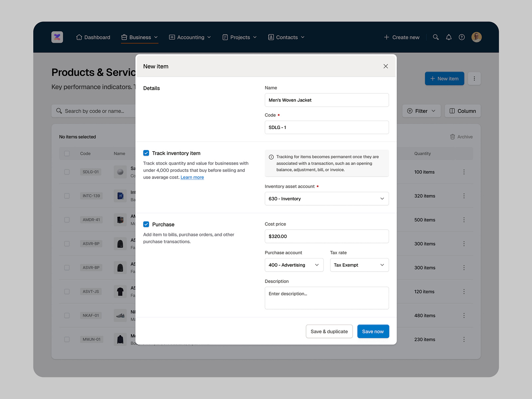This screenshot has width=532, height=399.
Task: Disable the Purchase checkbox
Action: coord(146,224)
